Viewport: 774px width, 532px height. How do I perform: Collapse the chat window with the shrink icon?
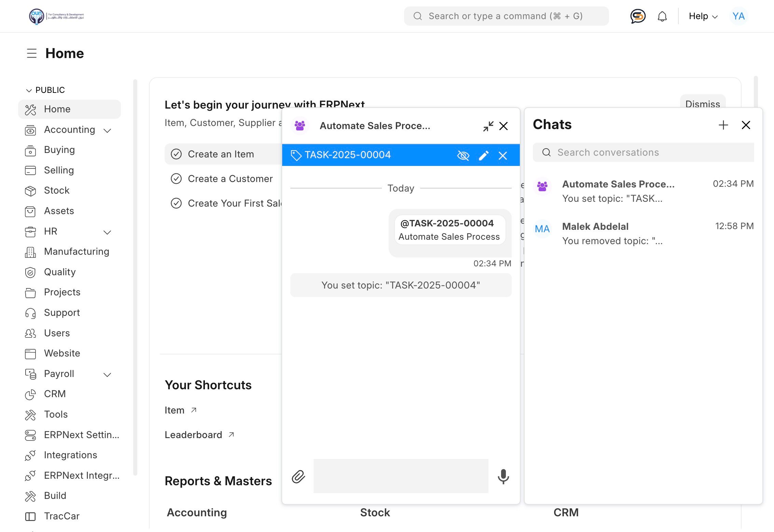tap(488, 126)
